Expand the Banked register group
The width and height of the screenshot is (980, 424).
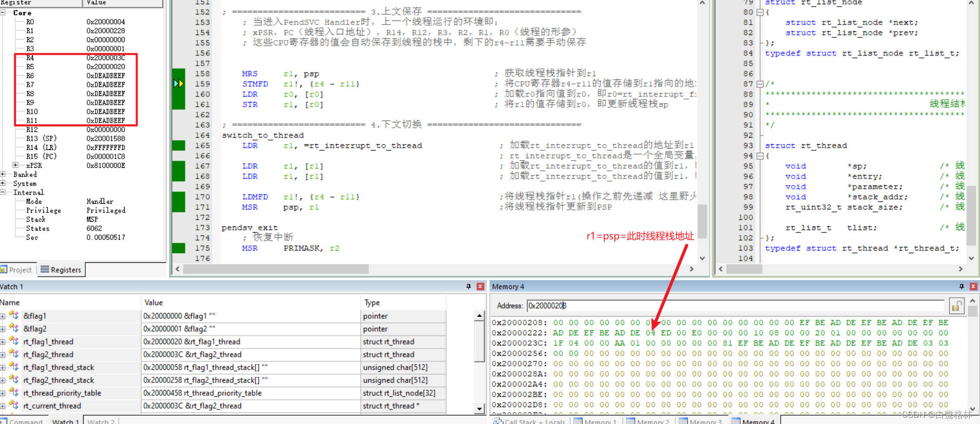click(3, 175)
